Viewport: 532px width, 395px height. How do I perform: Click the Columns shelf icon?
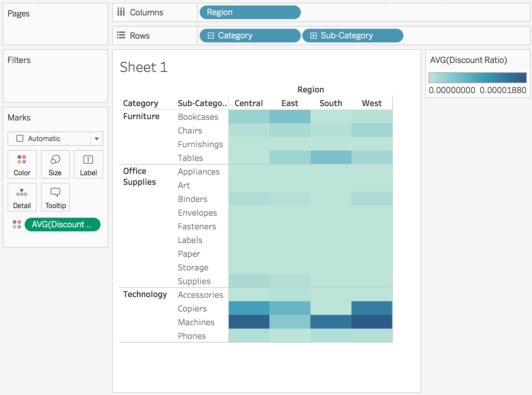121,12
